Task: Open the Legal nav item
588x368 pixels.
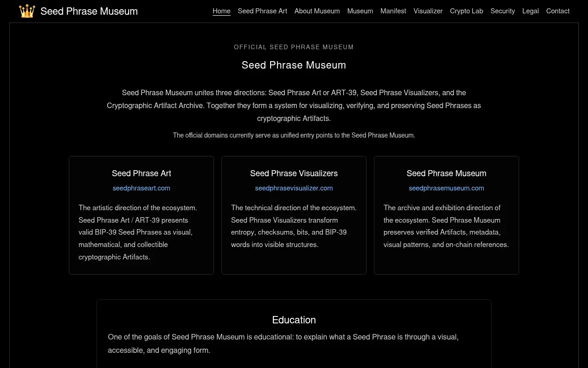Action: (531, 11)
